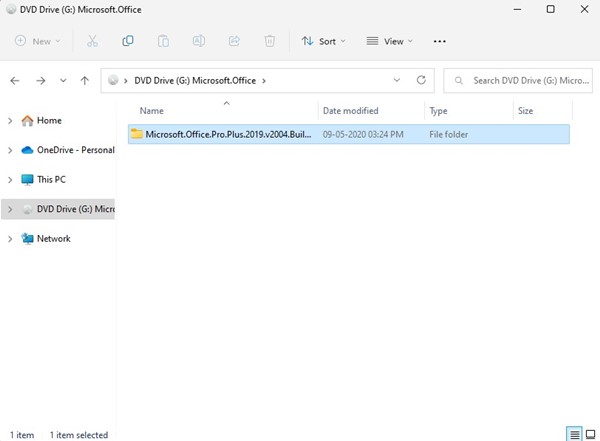The width and height of the screenshot is (600, 441).
Task: Click chevron after Microsoft.Office breadcrumb
Action: click(264, 81)
